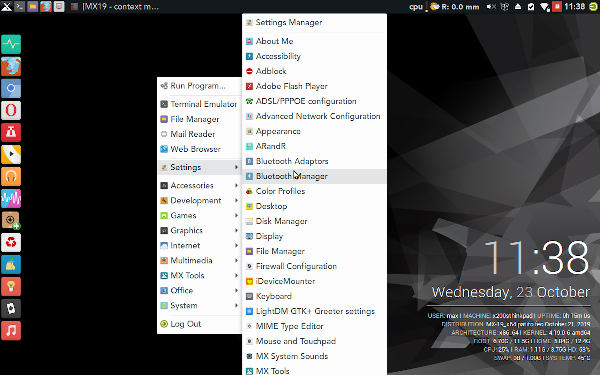Open the red stamp-like dock icon
The width and height of the screenshot is (600, 375).
point(11,132)
